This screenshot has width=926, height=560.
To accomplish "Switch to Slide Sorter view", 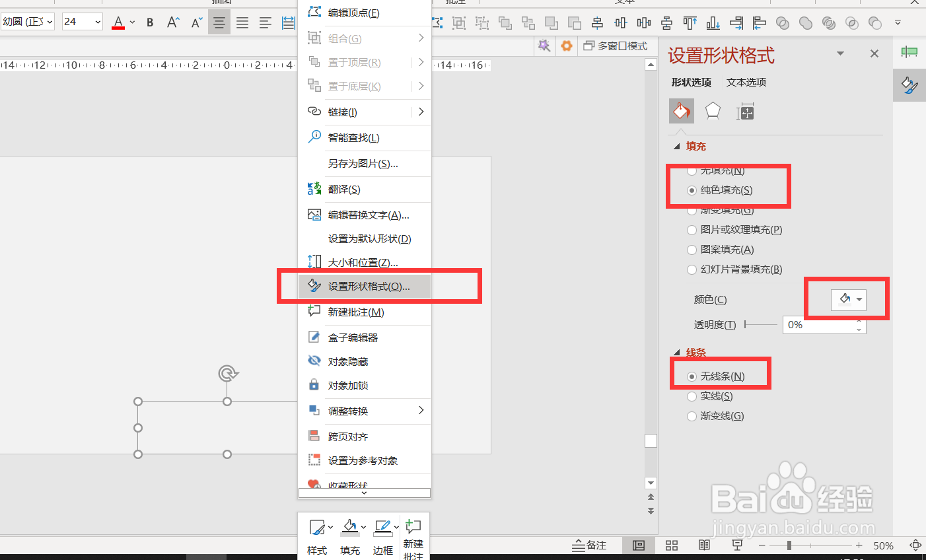I will point(672,545).
